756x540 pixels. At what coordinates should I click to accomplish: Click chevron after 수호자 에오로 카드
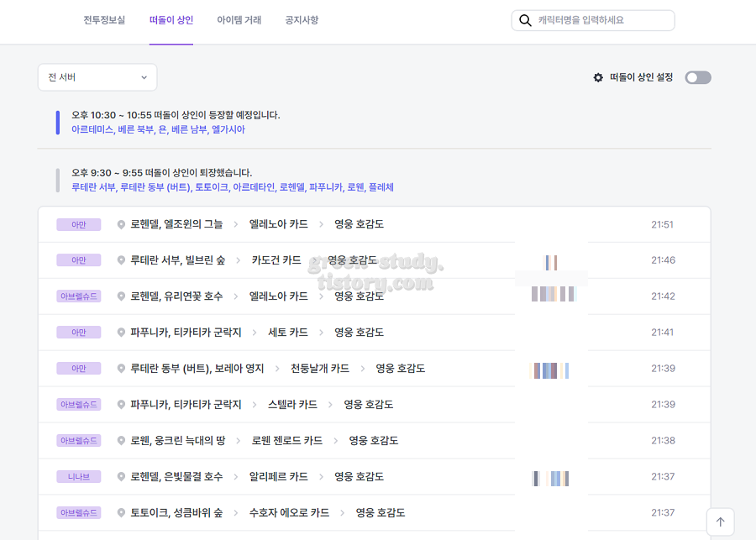343,513
